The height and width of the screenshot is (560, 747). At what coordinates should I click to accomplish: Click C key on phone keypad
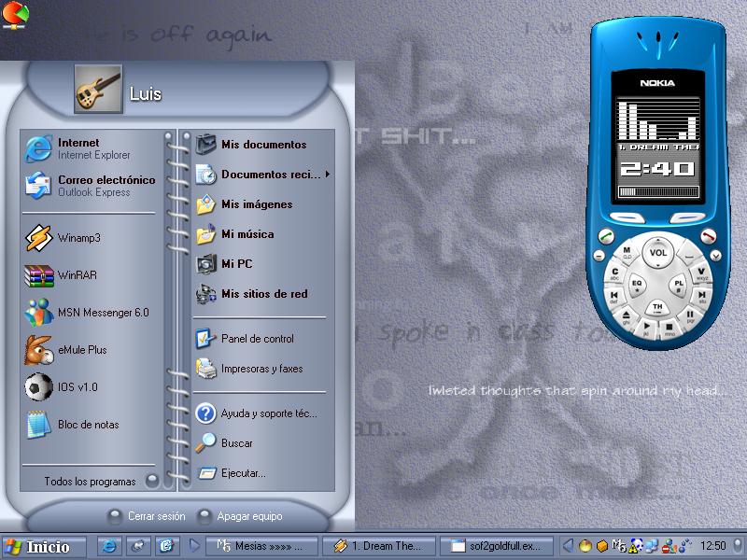[x=615, y=273]
